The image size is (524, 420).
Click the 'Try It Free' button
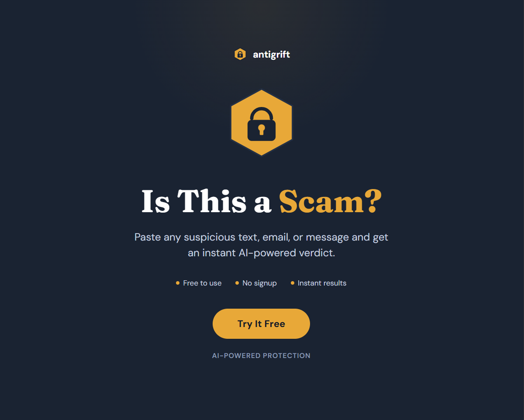coord(261,324)
